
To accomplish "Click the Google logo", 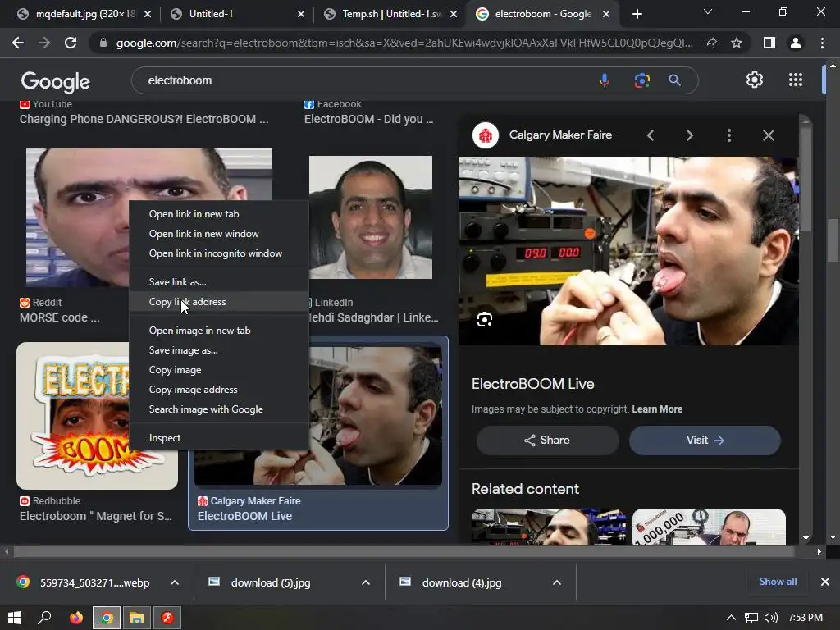I will tap(56, 81).
